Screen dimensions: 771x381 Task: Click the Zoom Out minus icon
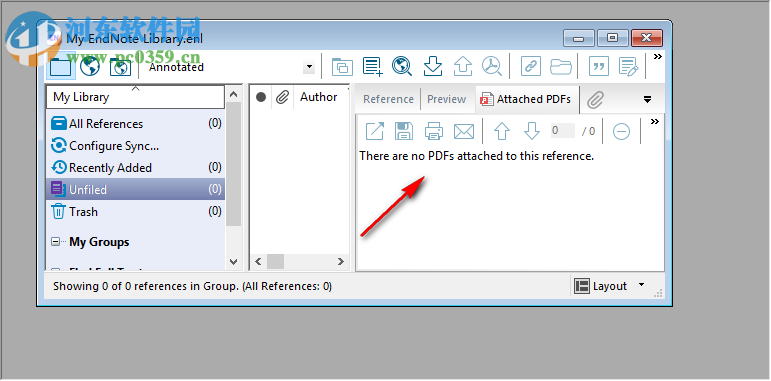point(622,131)
